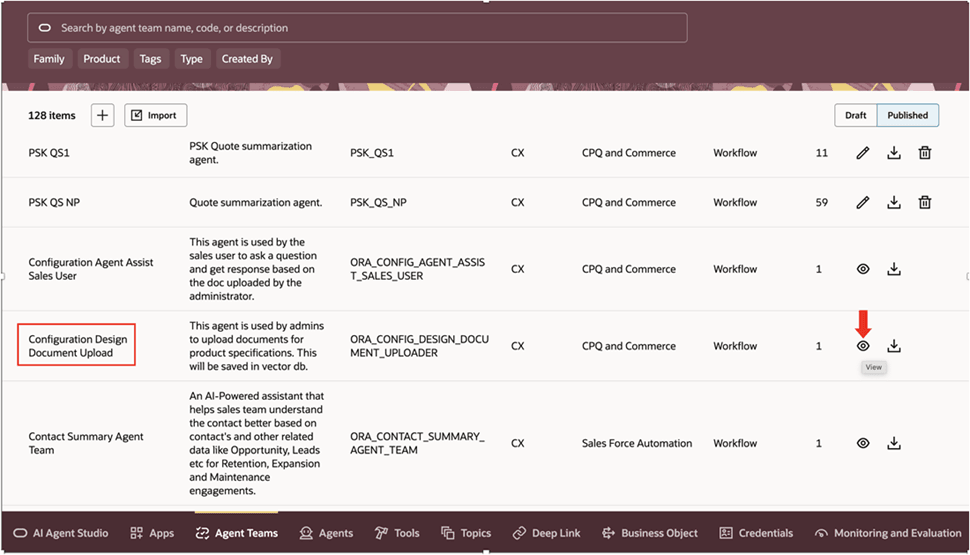970x555 pixels.
Task: Click the version number 11
Action: pyautogui.click(x=822, y=153)
